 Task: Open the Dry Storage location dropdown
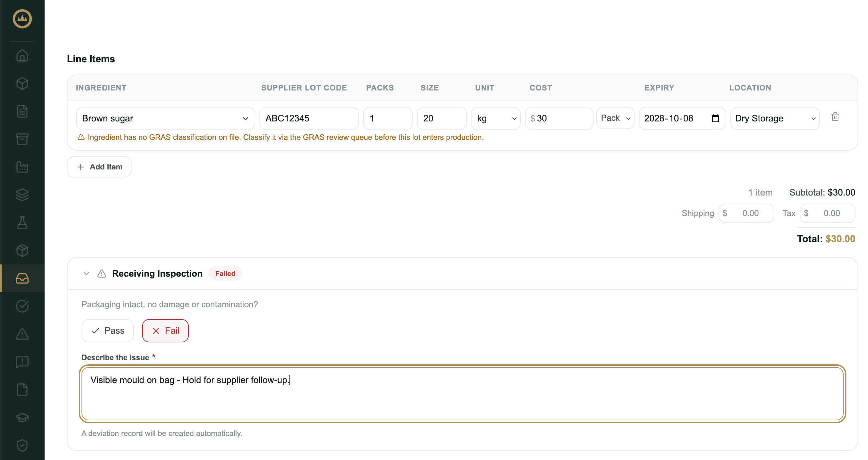point(775,118)
